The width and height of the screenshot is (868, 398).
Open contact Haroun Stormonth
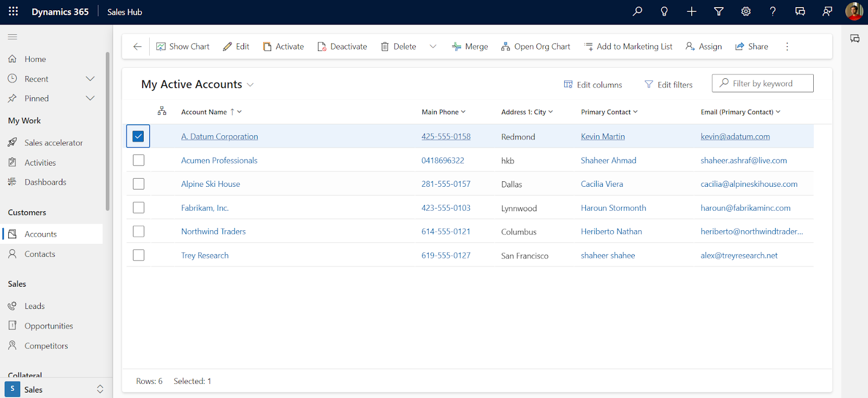tap(614, 208)
